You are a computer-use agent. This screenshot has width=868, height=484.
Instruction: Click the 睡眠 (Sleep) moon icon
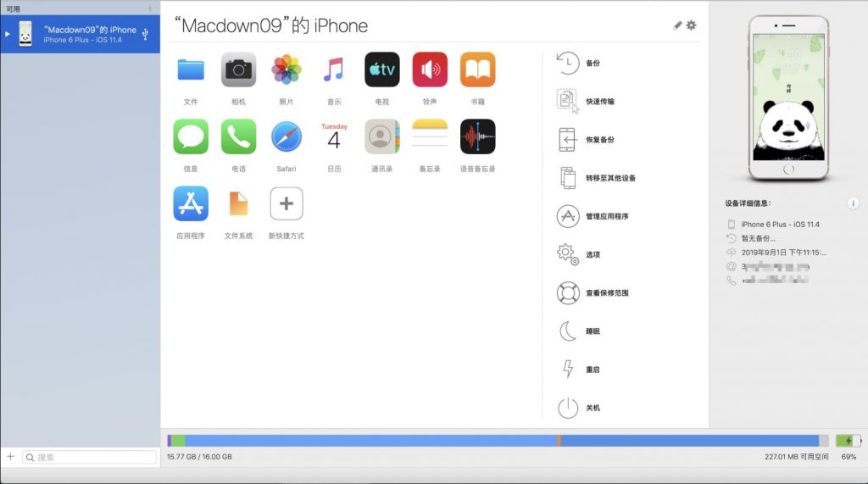pyautogui.click(x=568, y=331)
